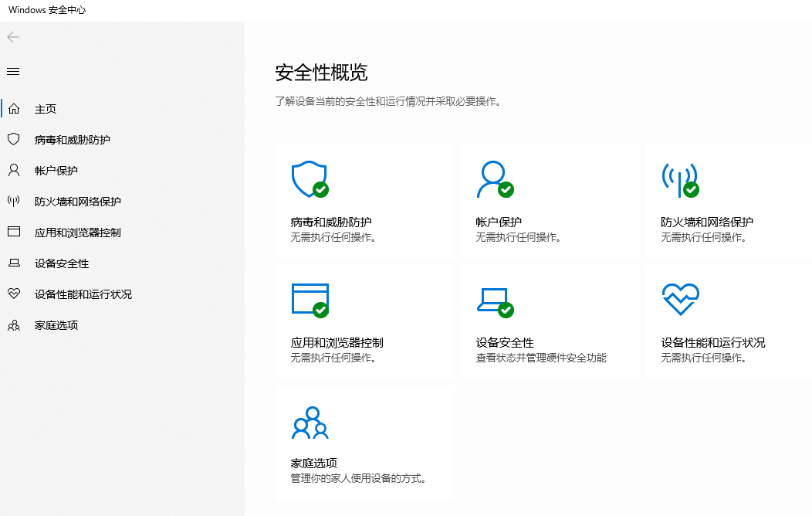Open the large shield icon for 病毒和威胁防护

(x=310, y=179)
